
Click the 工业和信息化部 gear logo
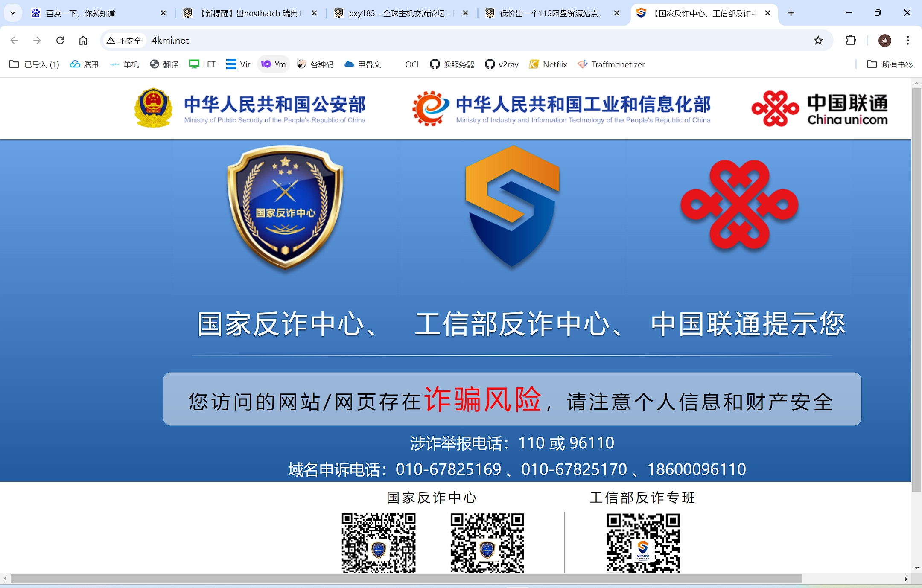[430, 108]
